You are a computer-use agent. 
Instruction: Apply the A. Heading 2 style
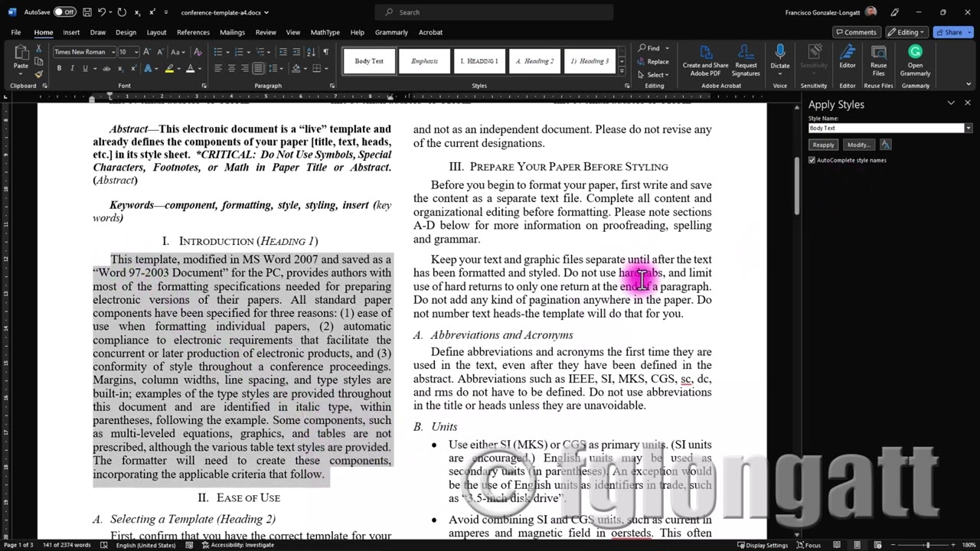tap(534, 61)
